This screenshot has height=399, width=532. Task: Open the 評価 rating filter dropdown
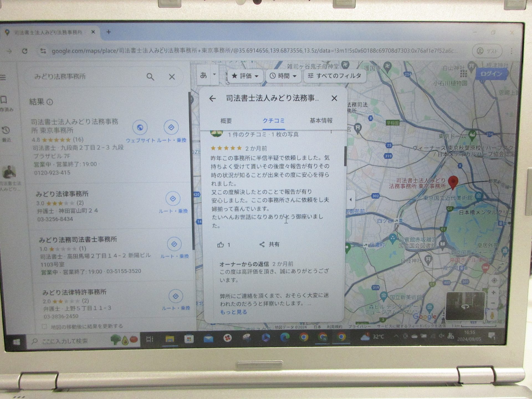coord(245,76)
